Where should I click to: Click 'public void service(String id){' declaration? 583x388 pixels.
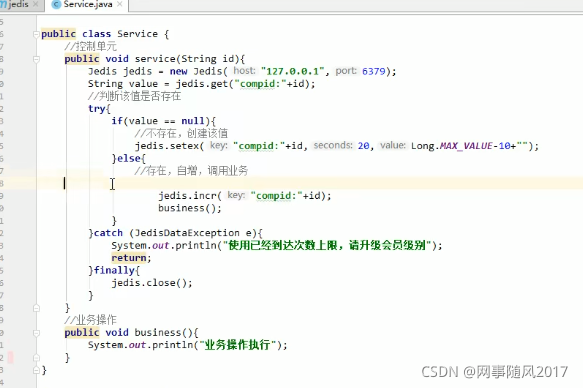pyautogui.click(x=155, y=59)
